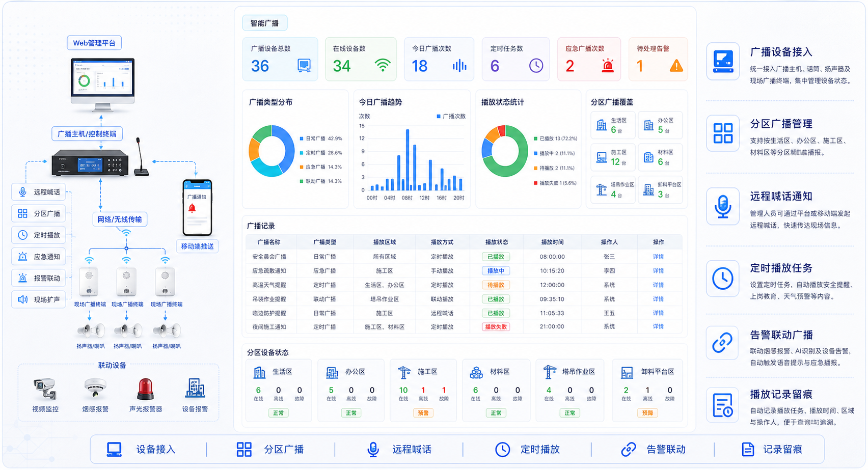Image resolution: width=868 pixels, height=470 pixels.
Task: Click the Web管理平台 monitor thumbnail
Action: pyautogui.click(x=103, y=85)
